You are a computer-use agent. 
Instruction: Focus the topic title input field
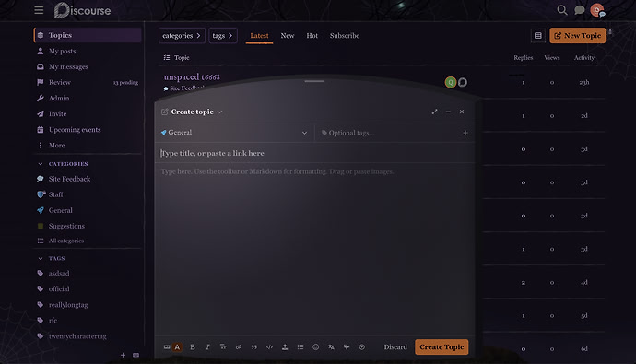click(314, 153)
